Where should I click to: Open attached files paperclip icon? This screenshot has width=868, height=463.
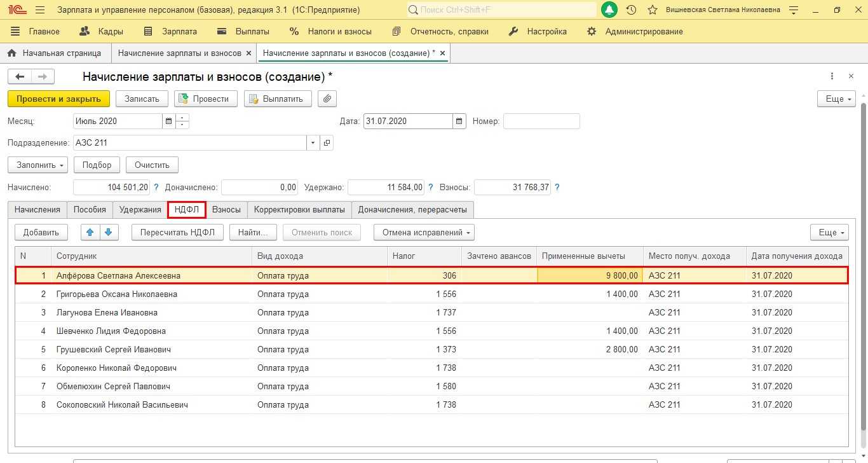click(327, 99)
